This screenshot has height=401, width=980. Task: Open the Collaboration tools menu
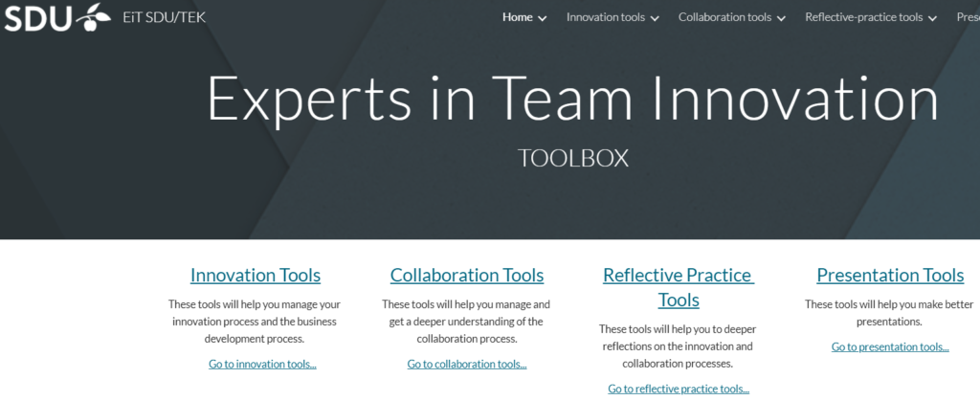tap(725, 17)
